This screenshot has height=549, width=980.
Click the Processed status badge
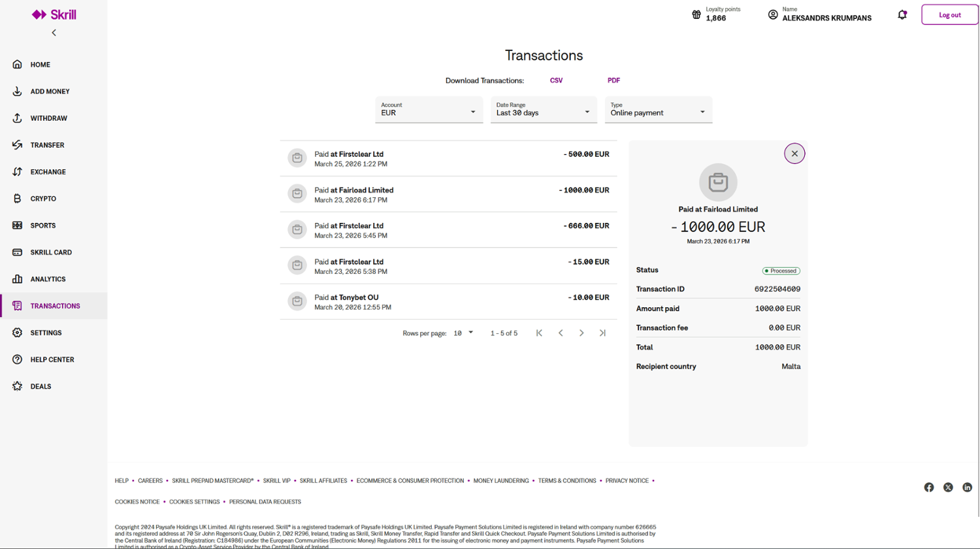click(x=781, y=271)
